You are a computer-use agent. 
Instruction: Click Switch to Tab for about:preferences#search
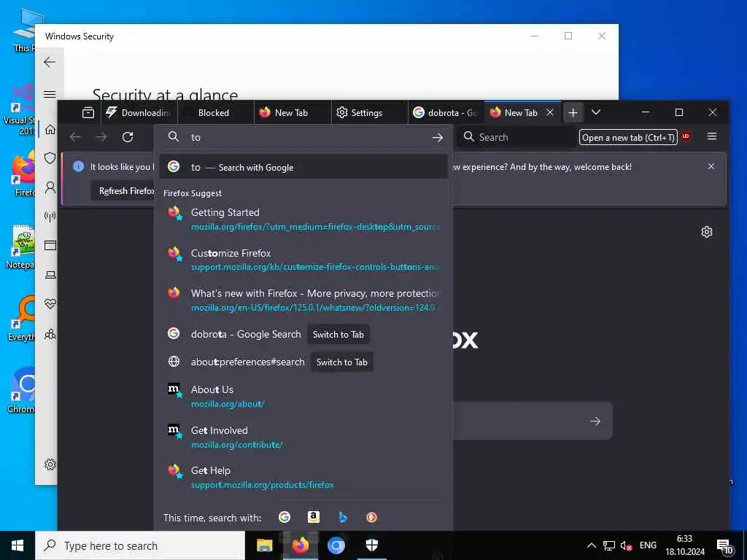point(341,362)
